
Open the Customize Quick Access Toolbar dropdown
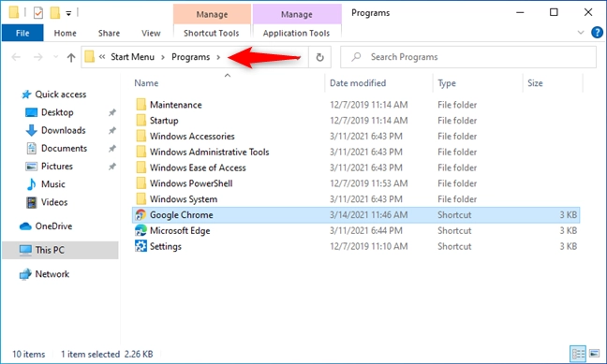[68, 13]
